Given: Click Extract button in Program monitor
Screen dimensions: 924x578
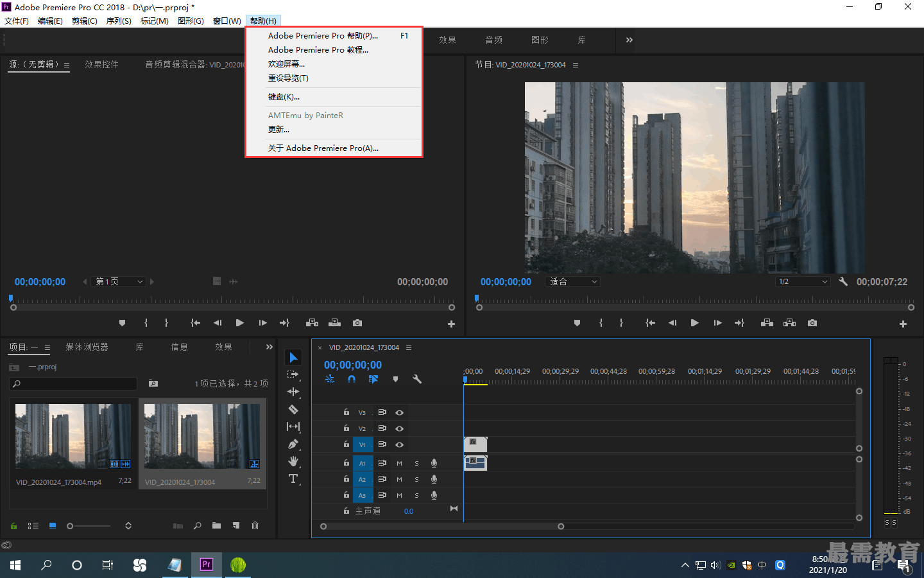Looking at the screenshot, I should pos(790,323).
